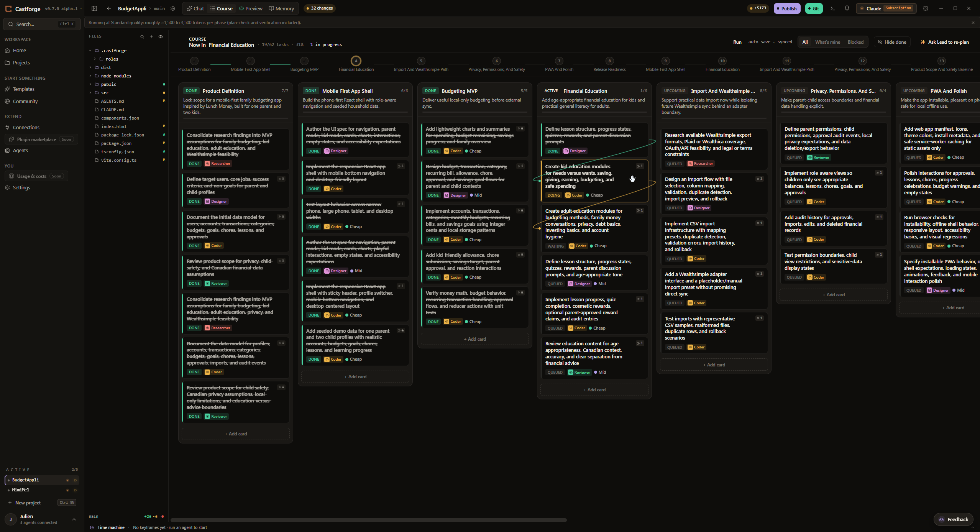Image resolution: width=980 pixels, height=532 pixels.
Task: Select the All filter
Action: click(805, 42)
